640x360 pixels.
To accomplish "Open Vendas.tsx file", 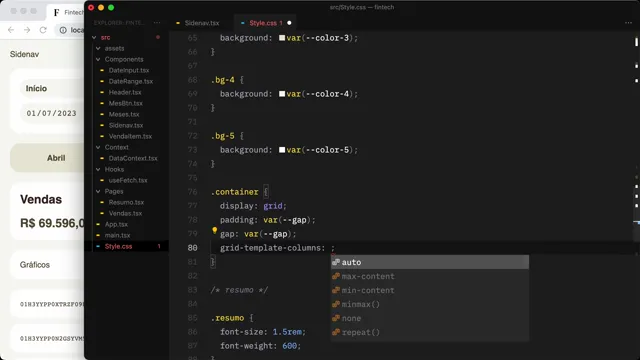I will 125,213.
